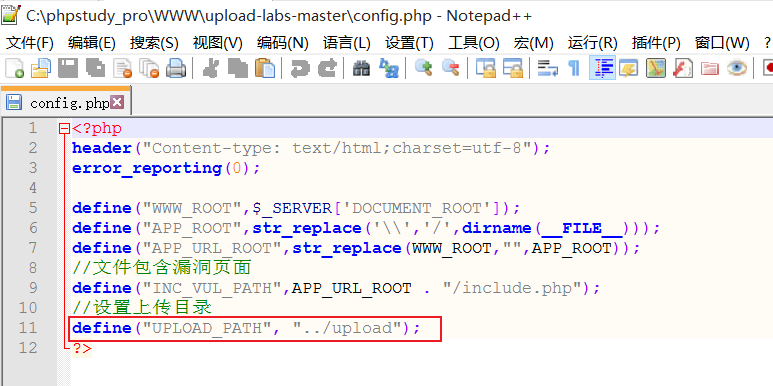Open the 视图(V) menu
Image resolution: width=773 pixels, height=386 pixels.
click(x=217, y=43)
